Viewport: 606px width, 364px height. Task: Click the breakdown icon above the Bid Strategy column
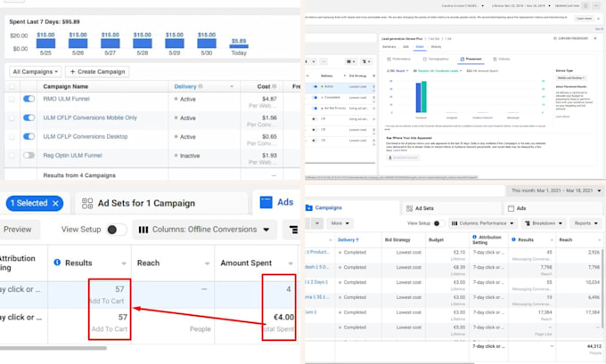(365, 61)
